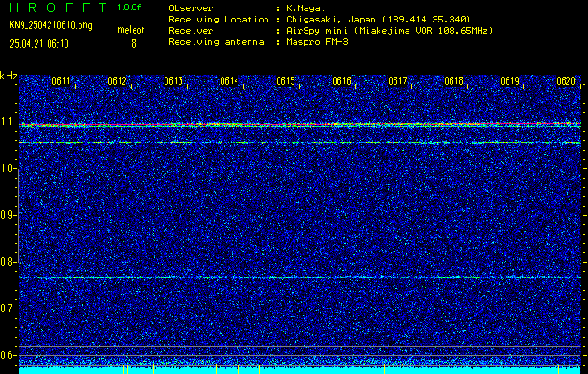
Task: Click the 0.8 frequency axis label
Action: tap(7, 262)
